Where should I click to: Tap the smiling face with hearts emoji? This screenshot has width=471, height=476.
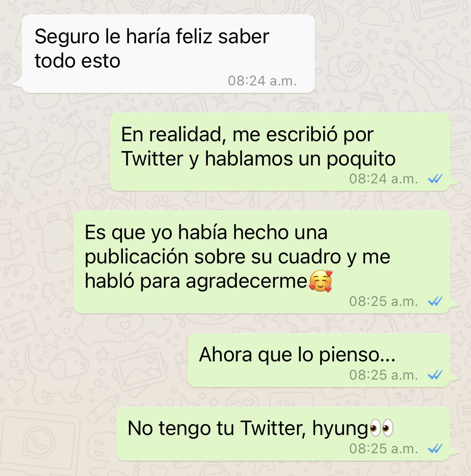pos(321,281)
